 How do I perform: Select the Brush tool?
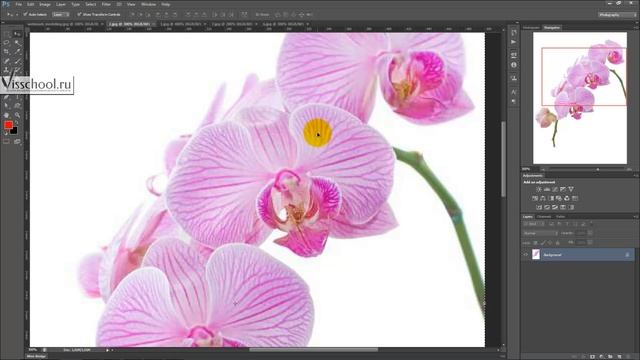coord(17,61)
